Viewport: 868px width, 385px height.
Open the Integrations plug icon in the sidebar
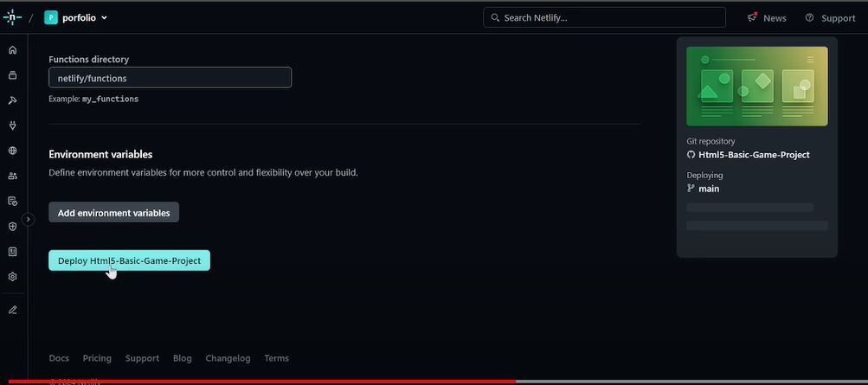[x=13, y=125]
